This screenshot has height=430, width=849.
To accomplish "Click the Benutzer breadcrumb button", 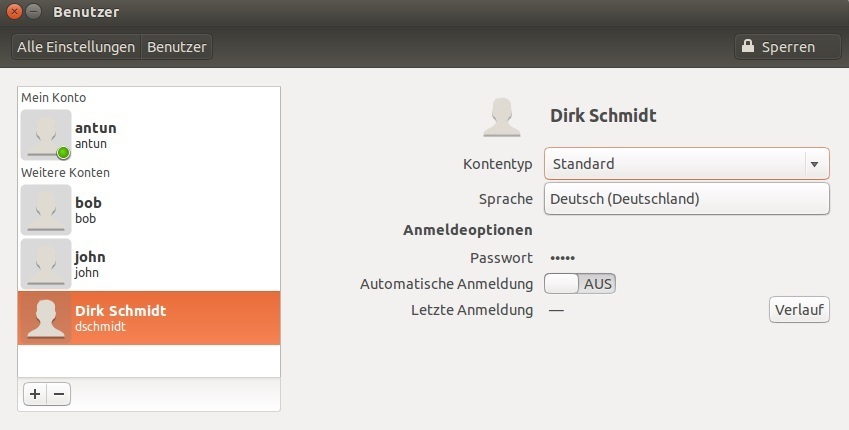I will tap(177, 47).
